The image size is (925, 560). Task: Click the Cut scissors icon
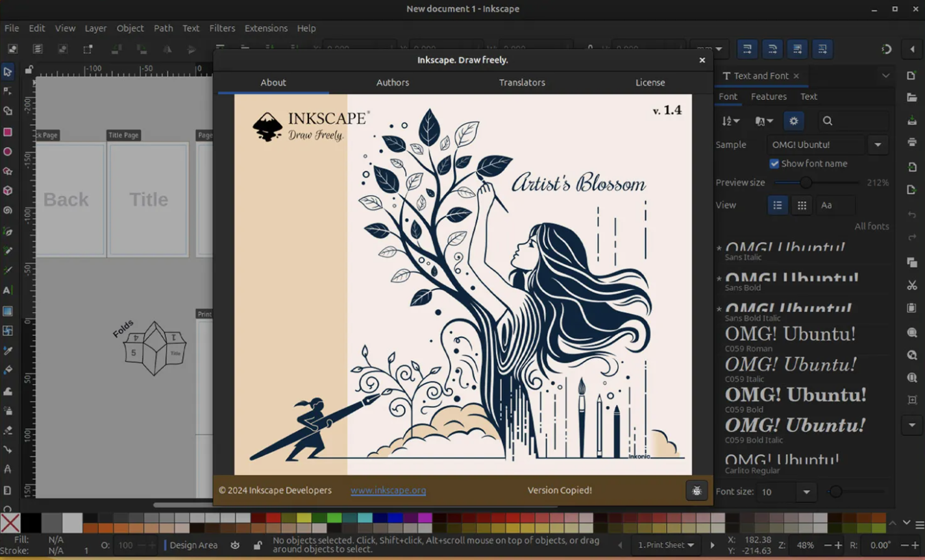(x=912, y=285)
